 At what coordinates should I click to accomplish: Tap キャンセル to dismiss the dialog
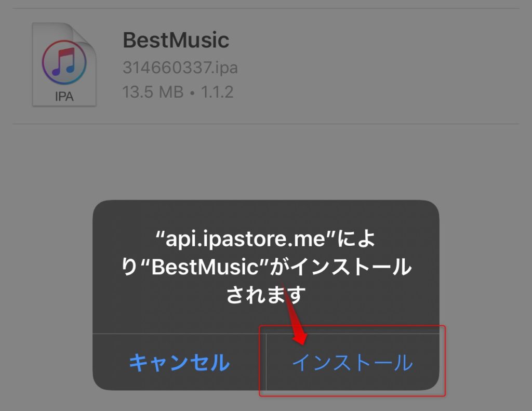click(179, 363)
